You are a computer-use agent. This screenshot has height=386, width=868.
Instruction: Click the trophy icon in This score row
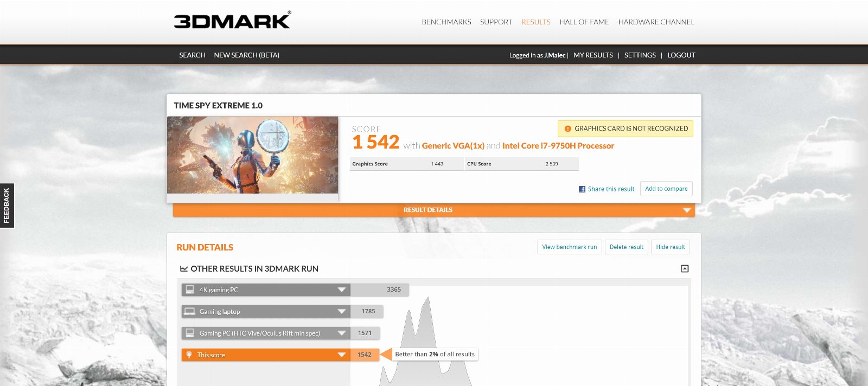coord(189,355)
